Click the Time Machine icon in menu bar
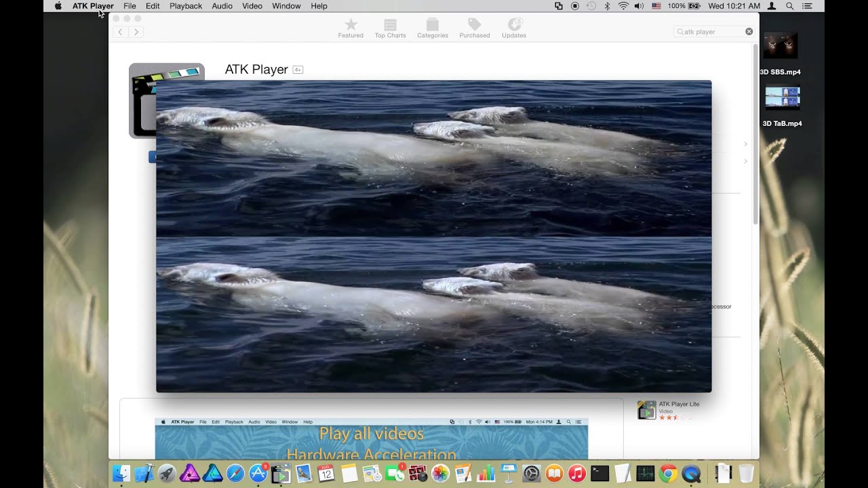 coord(591,6)
